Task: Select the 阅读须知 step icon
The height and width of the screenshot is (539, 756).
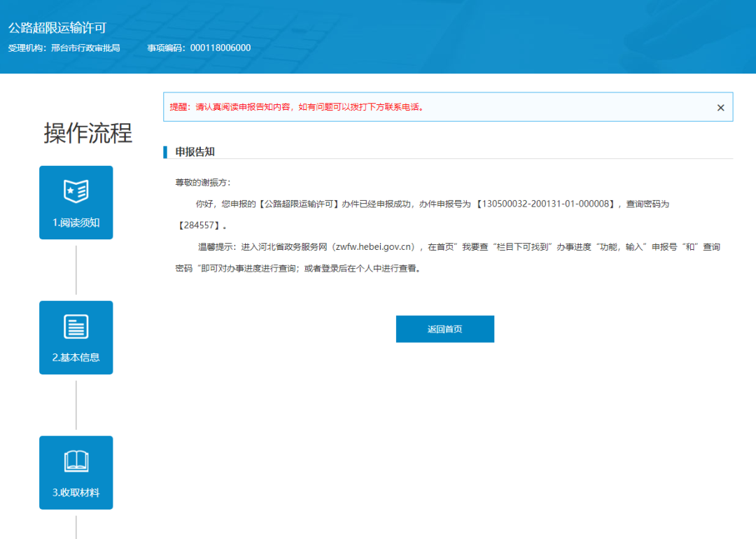Action: pos(76,202)
